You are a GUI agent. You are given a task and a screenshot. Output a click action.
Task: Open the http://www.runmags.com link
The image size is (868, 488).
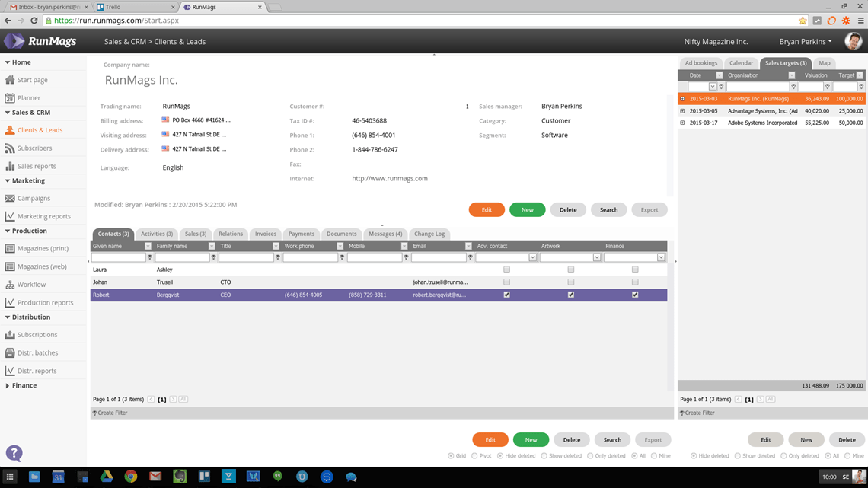click(390, 179)
